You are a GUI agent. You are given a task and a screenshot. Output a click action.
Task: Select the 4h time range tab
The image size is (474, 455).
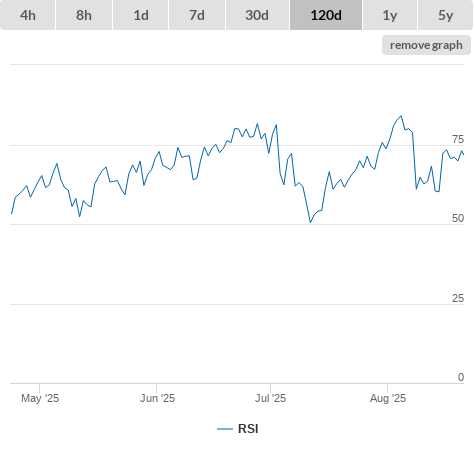28,15
